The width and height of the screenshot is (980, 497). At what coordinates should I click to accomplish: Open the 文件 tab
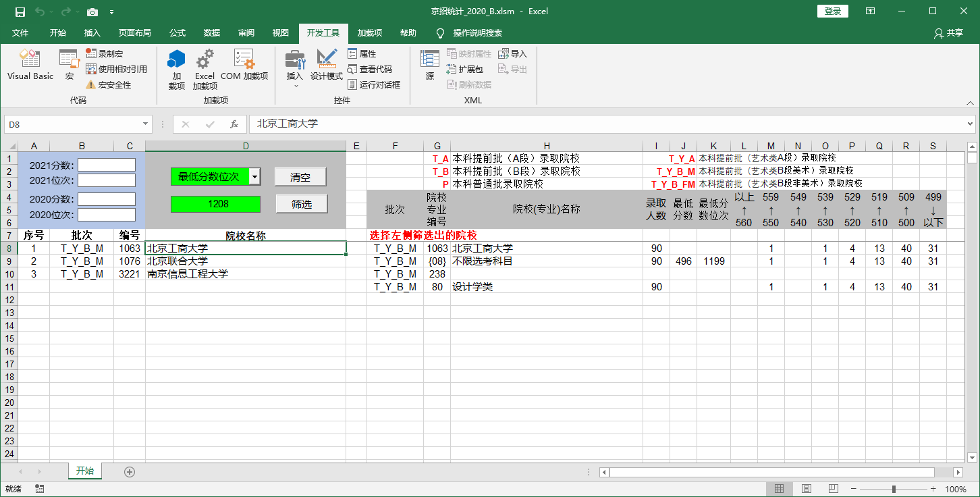pos(20,32)
